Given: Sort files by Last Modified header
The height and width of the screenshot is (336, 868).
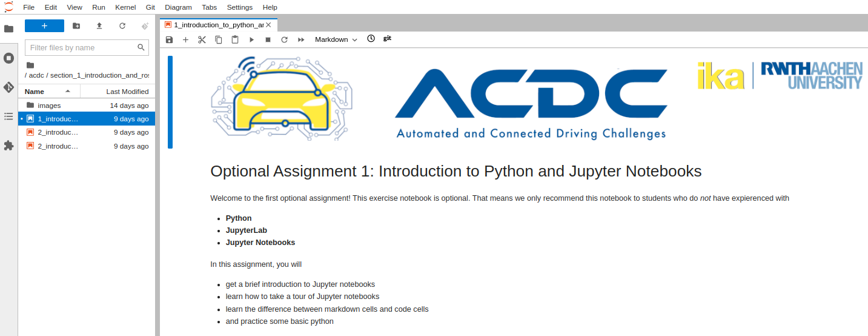Looking at the screenshot, I should 118,92.
